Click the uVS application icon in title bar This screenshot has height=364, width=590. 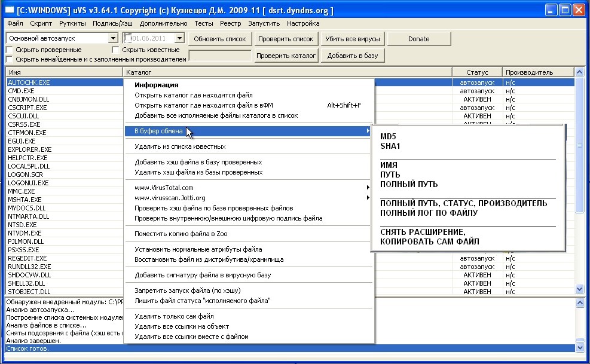9,10
